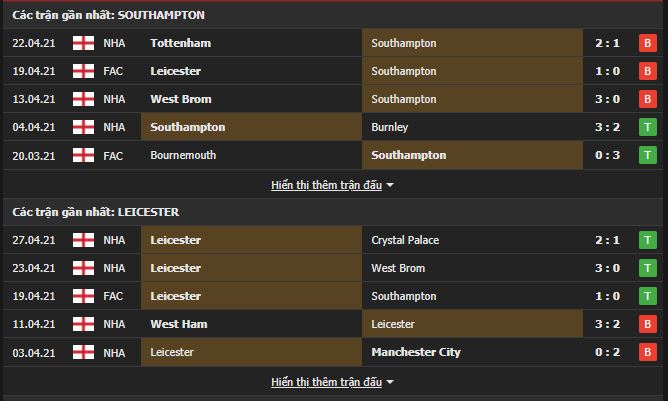Click the 3 : 0 score of Leicester-West Brom
The width and height of the screenshot is (668, 401).
click(x=607, y=268)
